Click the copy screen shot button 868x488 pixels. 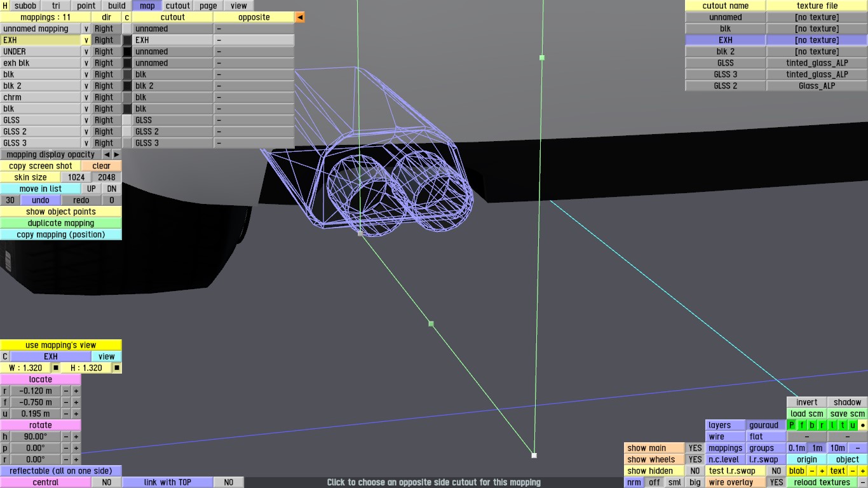41,166
